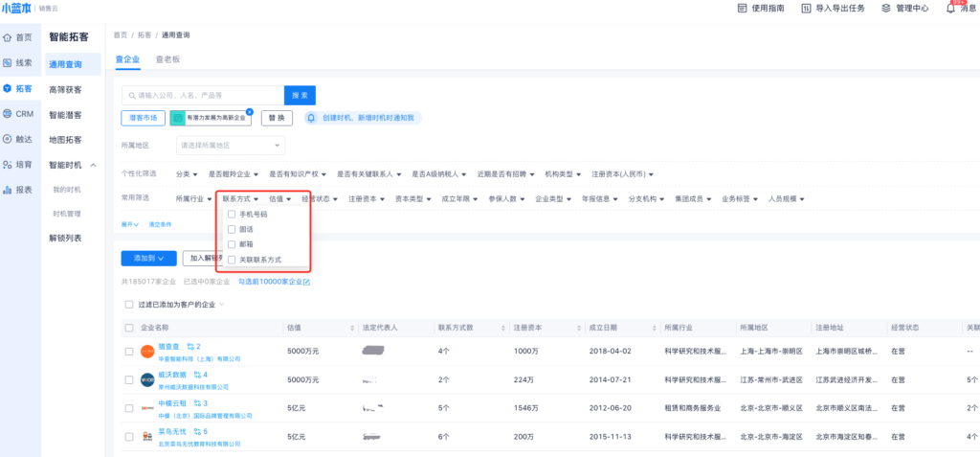980x457 pixels.
Task: Click the 首页 home icon in sidebar
Action: 9,37
